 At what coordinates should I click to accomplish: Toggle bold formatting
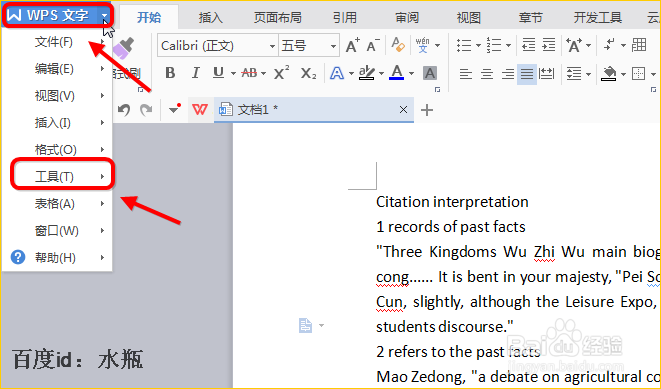[x=170, y=73]
